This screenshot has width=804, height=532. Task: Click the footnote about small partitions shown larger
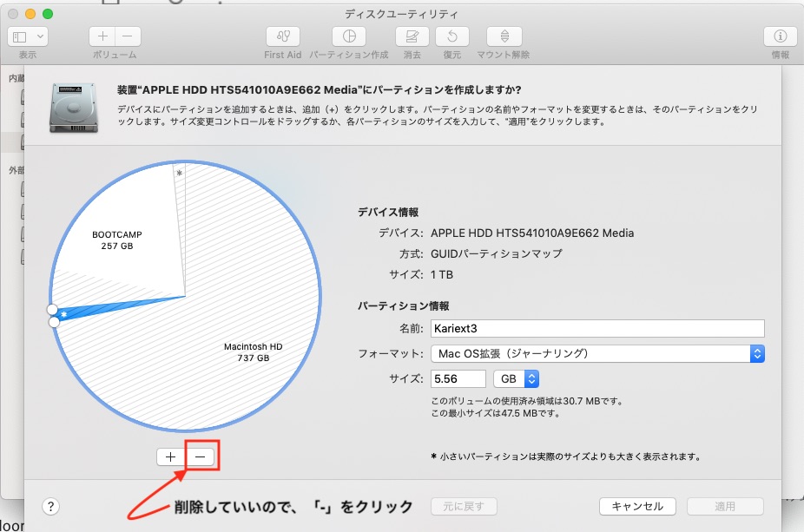[x=566, y=456]
